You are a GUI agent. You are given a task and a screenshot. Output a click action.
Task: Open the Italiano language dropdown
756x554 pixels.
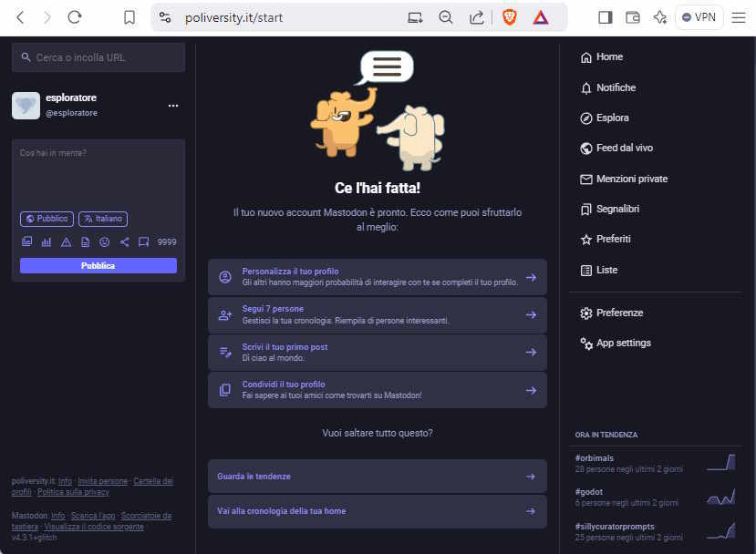pyautogui.click(x=103, y=219)
